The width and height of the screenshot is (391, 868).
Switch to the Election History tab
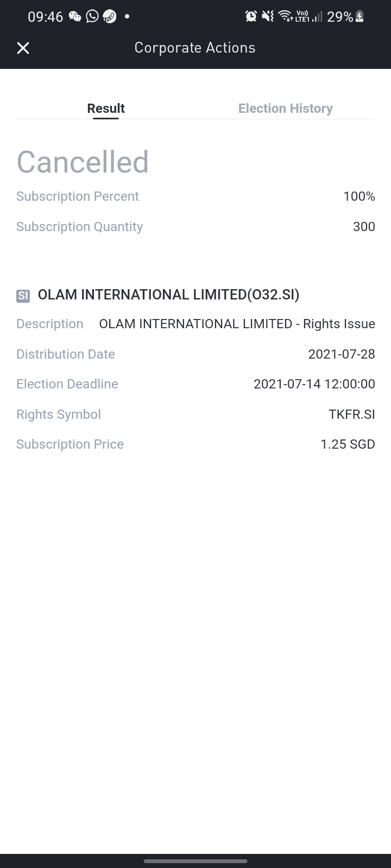(x=285, y=108)
